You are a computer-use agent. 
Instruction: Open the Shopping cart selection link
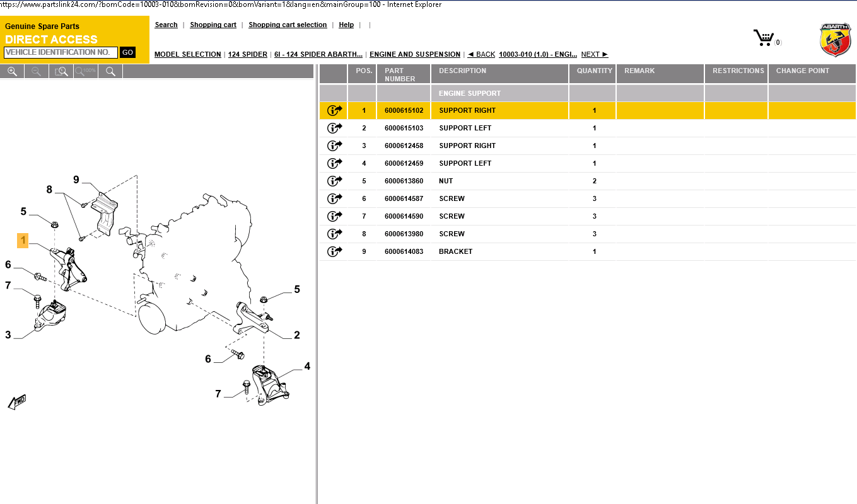[288, 25]
